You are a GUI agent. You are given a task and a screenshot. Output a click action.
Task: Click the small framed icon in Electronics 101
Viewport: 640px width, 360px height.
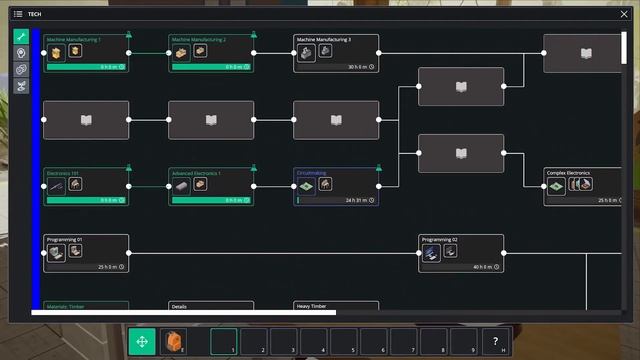click(75, 184)
